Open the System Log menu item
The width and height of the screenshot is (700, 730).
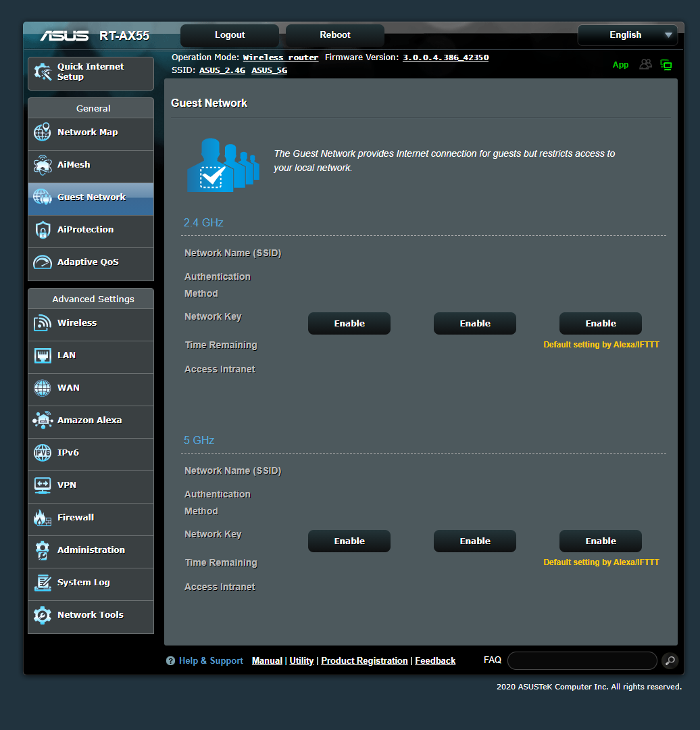[x=91, y=584]
